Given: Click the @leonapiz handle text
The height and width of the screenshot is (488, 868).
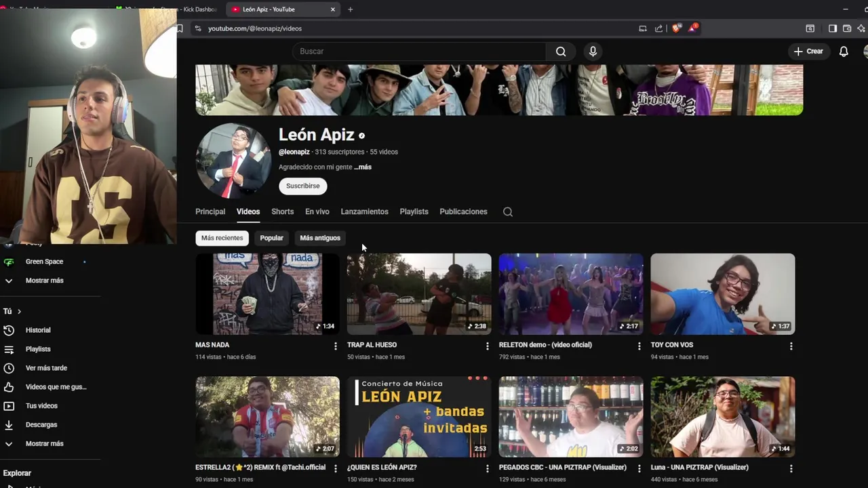Looking at the screenshot, I should point(294,152).
